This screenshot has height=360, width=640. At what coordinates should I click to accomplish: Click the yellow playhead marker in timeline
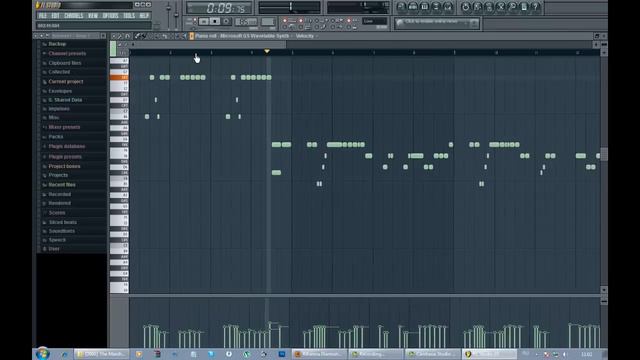pos(267,51)
